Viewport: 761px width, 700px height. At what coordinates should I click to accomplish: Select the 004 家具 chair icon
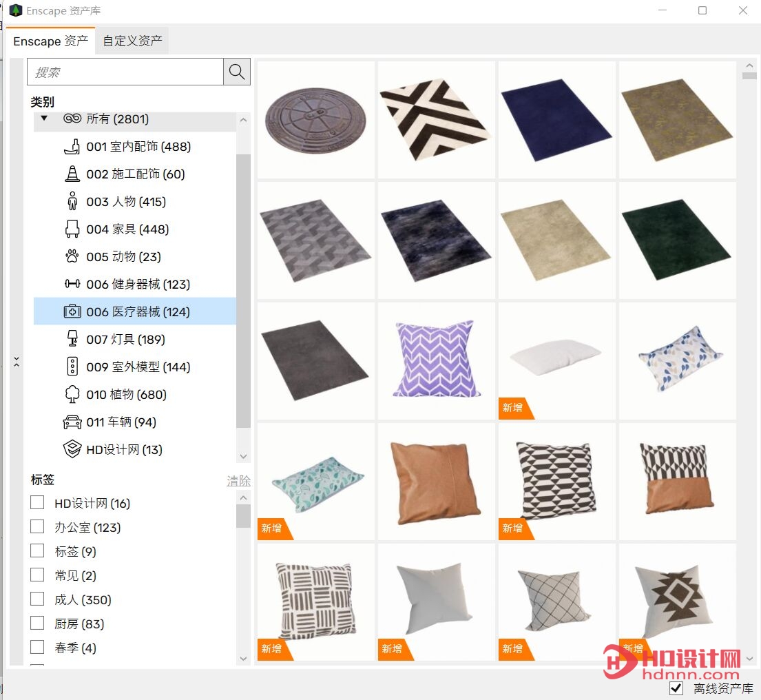72,229
